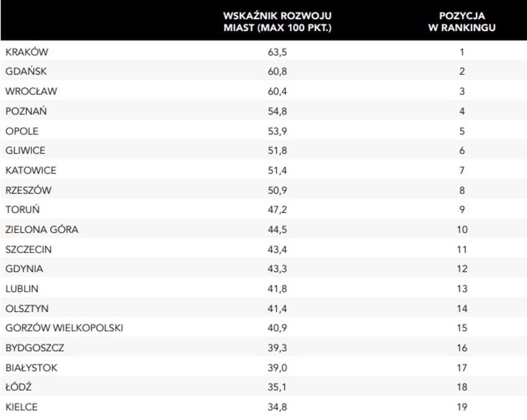Select POZNAŃ in the city list

point(26,112)
